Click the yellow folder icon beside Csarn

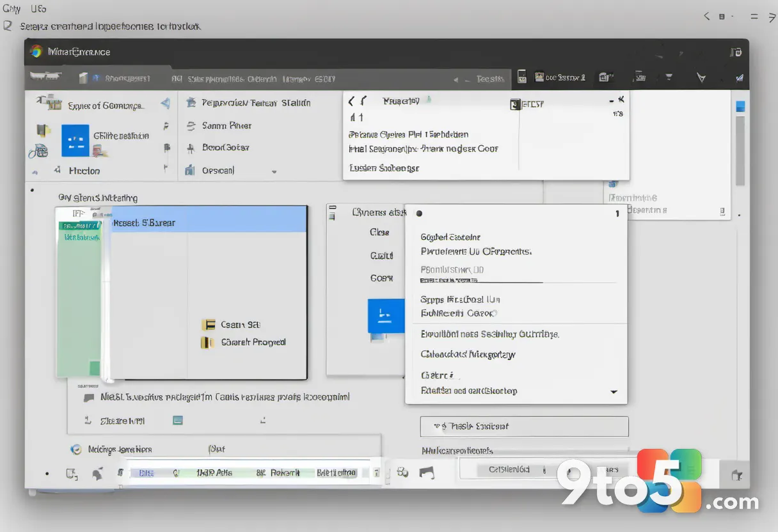(x=208, y=325)
